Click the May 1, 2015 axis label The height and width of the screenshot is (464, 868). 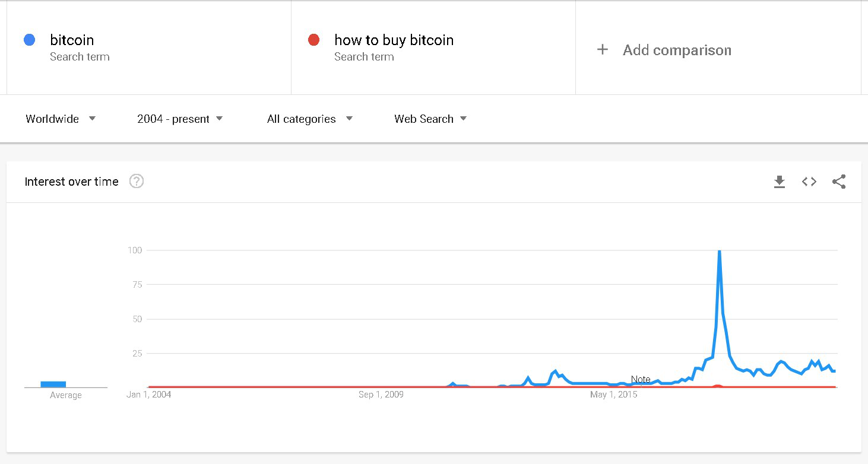(x=614, y=395)
